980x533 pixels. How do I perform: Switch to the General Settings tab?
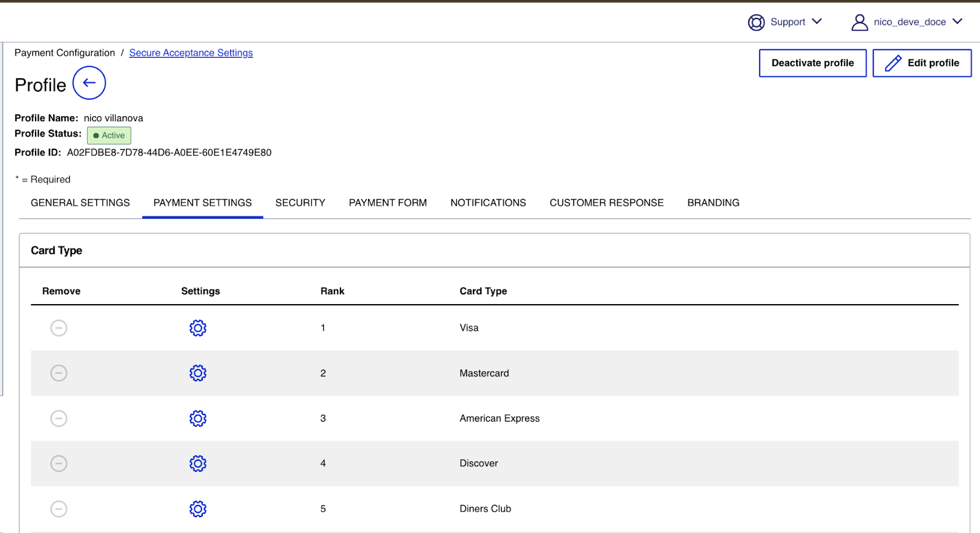pos(80,203)
